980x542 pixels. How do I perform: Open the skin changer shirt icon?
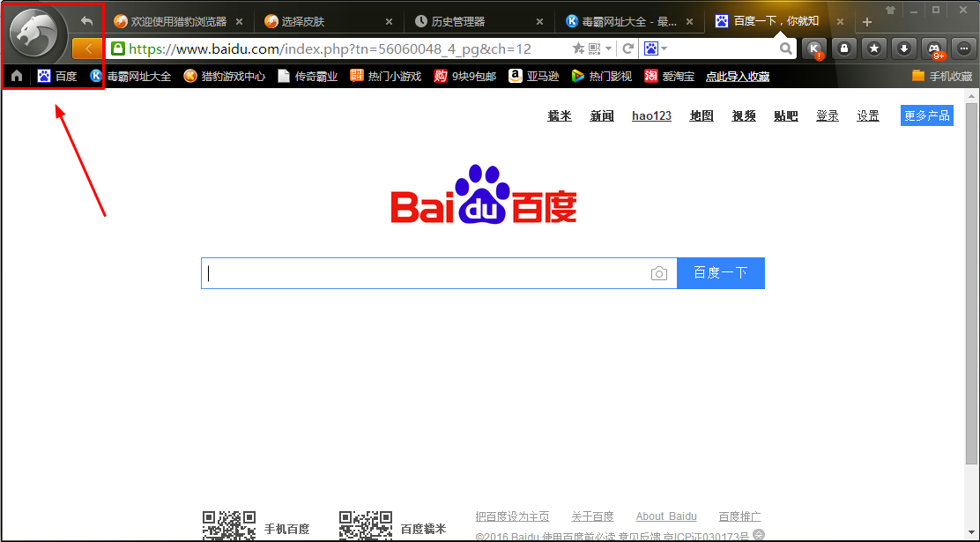click(x=891, y=11)
